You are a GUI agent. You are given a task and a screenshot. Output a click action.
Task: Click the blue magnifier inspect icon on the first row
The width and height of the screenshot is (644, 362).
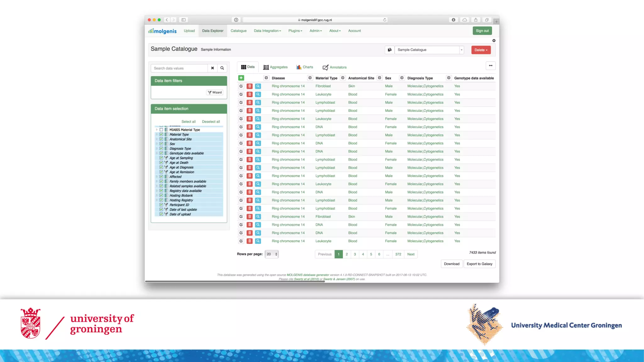pyautogui.click(x=258, y=86)
